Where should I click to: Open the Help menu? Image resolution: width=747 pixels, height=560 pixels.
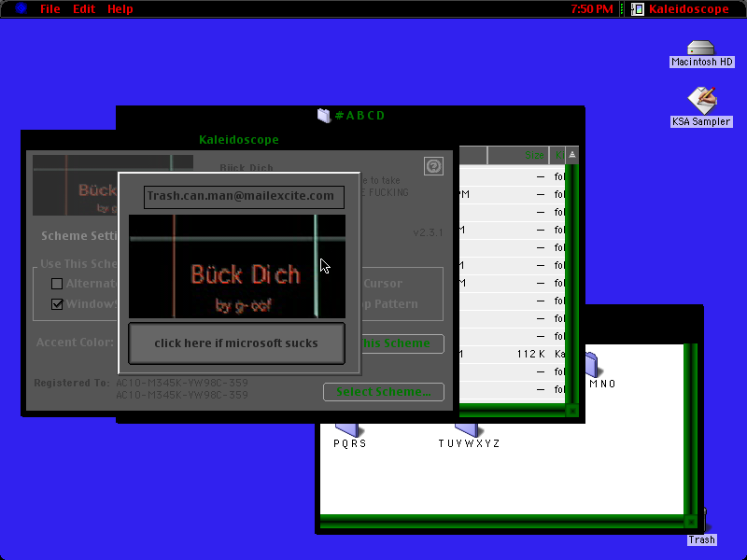coord(120,9)
